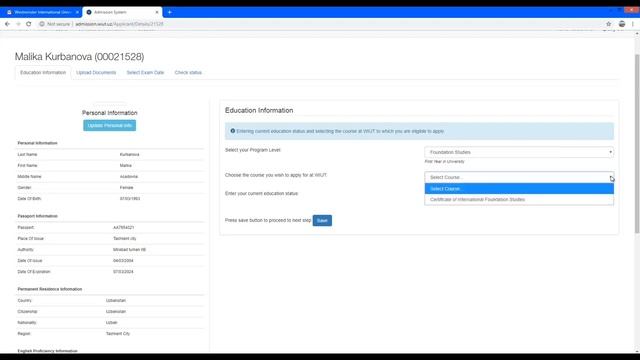Screen dimensions: 640x360
Task: Bookmark this page with the star icon
Action: (609, 24)
